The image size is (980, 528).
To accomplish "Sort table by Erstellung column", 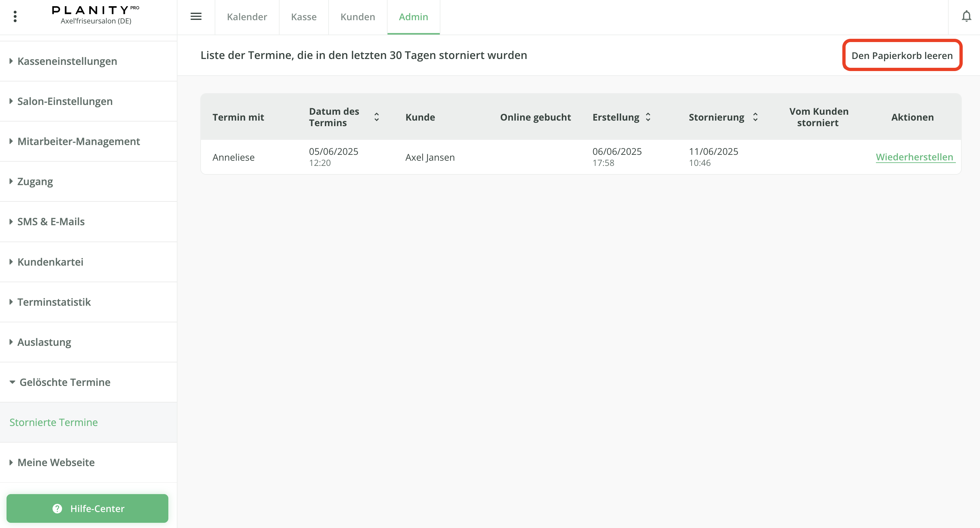I will [648, 117].
